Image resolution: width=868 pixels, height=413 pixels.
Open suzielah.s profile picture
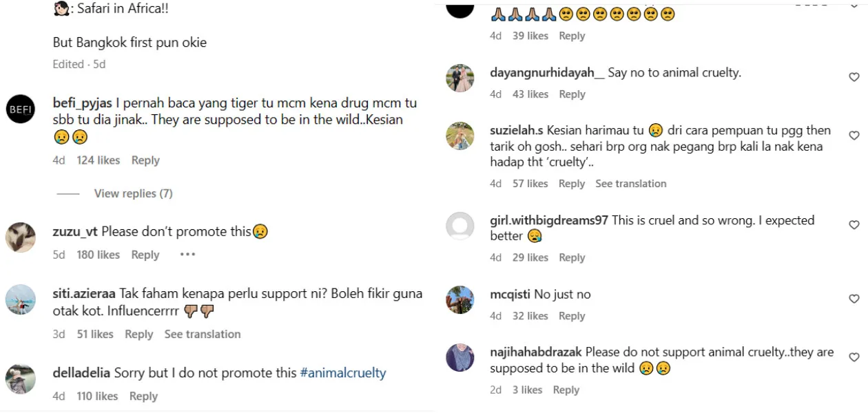(460, 136)
